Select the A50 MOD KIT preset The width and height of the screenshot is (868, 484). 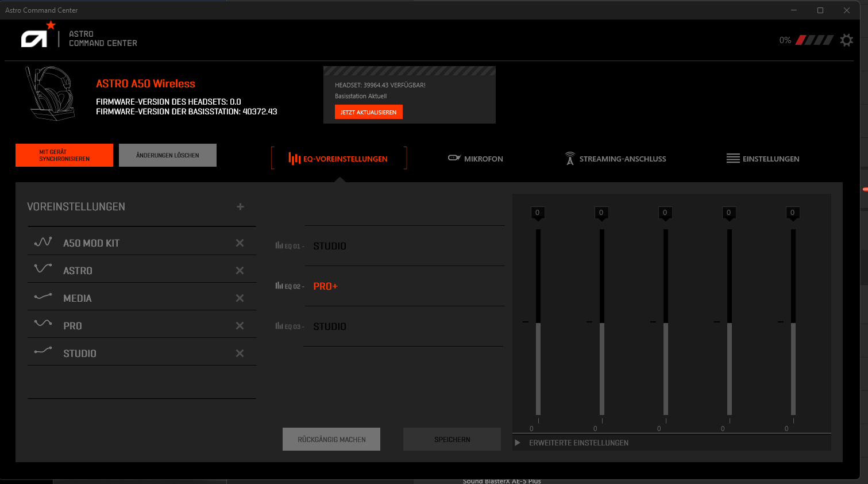142,243
